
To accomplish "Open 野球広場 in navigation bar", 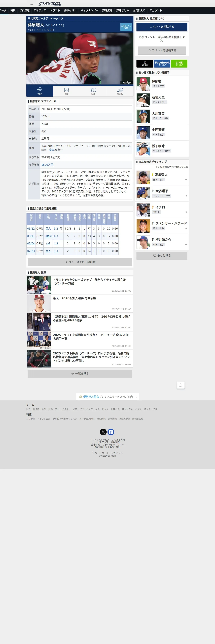I will [x=107, y=11].
